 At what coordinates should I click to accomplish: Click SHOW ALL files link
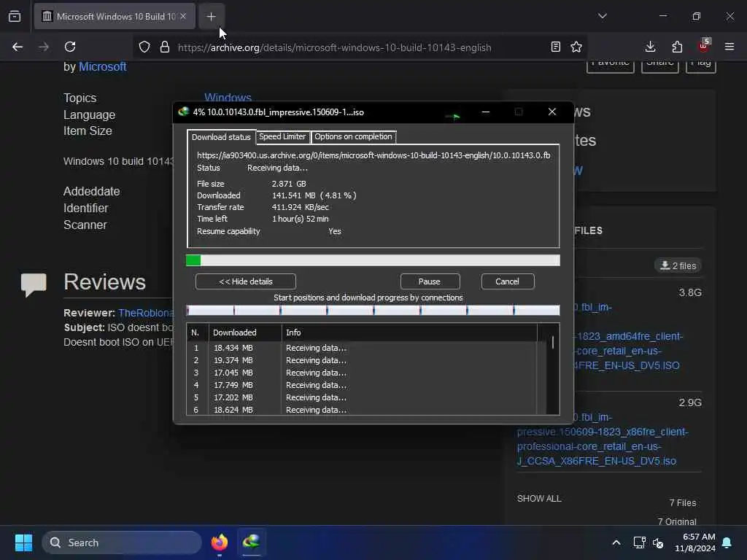(539, 499)
